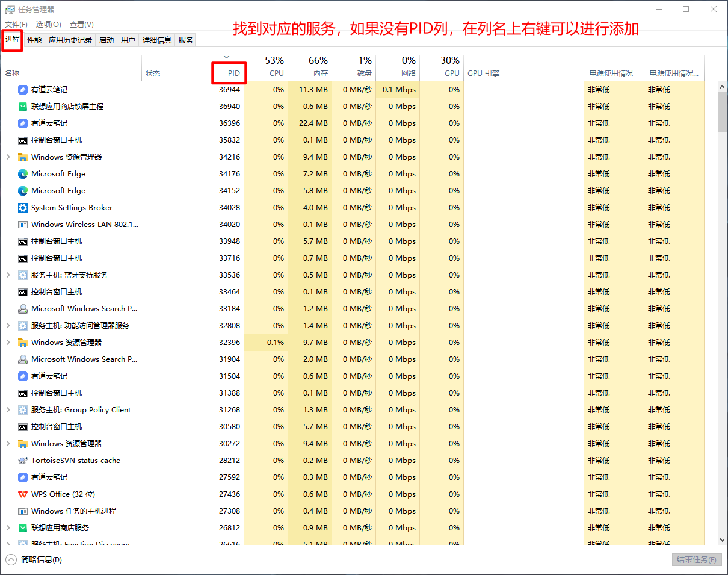Sort by the 内存 column header

tap(310, 67)
